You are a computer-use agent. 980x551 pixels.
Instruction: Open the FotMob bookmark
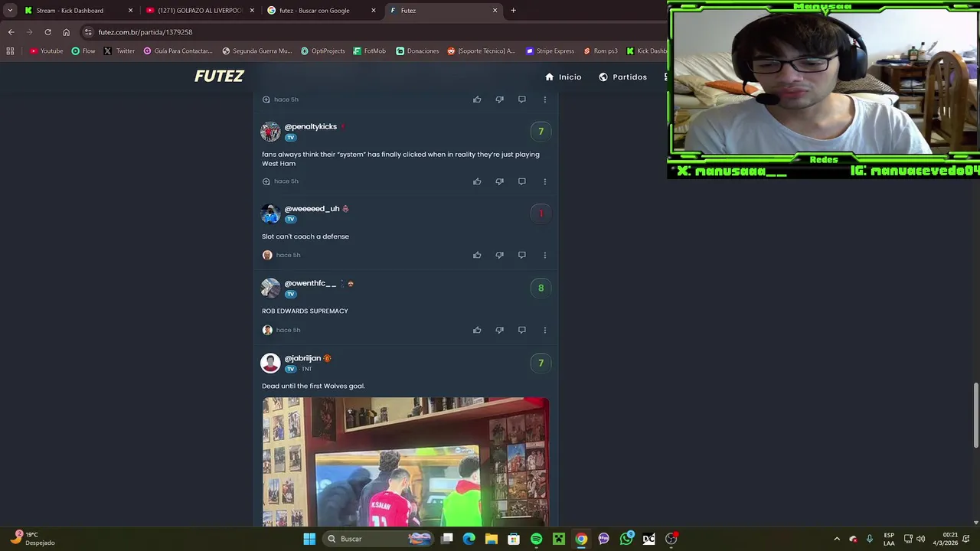click(369, 51)
